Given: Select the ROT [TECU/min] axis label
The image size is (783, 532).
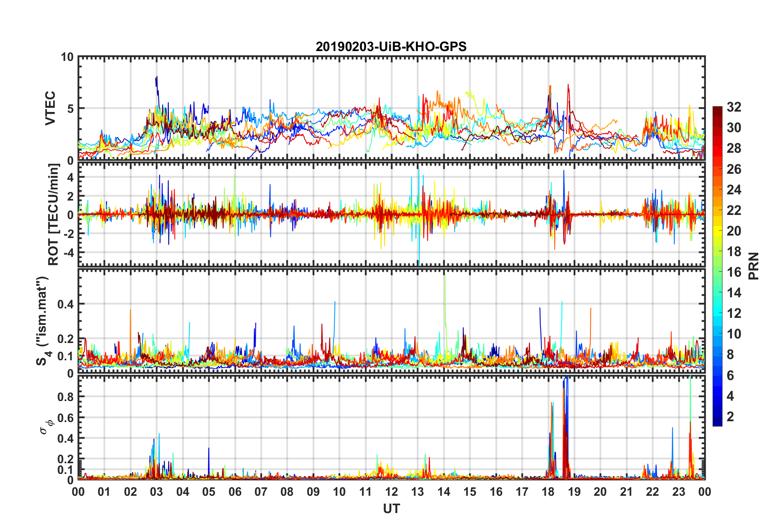Looking at the screenshot, I should tap(54, 215).
